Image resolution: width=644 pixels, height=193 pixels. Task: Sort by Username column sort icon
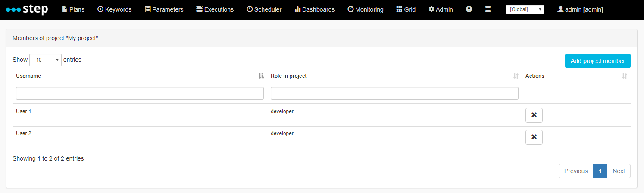coord(261,76)
